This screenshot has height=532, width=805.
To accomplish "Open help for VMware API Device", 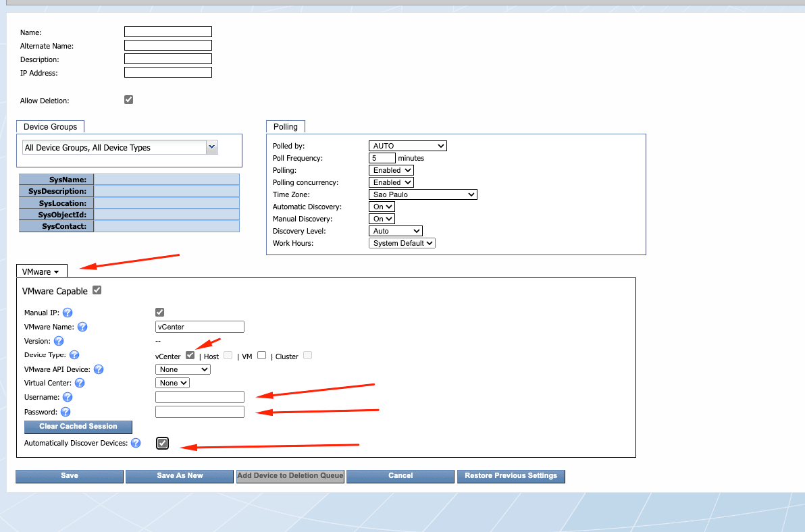I will [99, 369].
